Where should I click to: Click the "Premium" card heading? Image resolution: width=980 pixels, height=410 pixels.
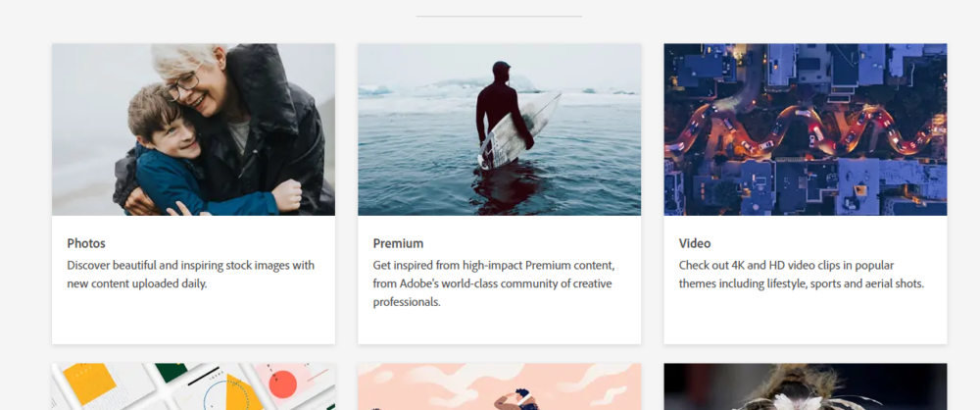[398, 243]
